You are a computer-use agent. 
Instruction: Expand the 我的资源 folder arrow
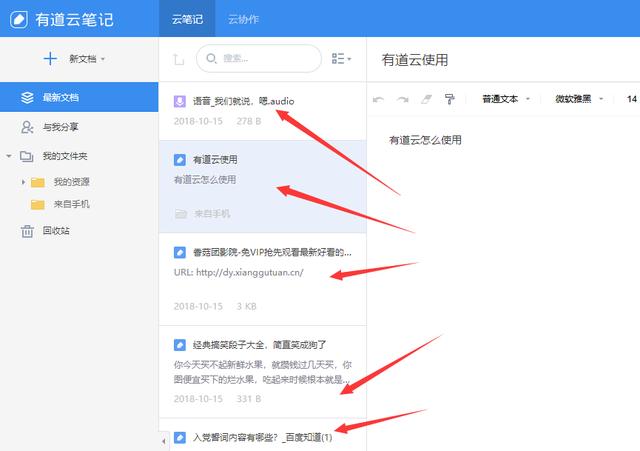pos(23,182)
